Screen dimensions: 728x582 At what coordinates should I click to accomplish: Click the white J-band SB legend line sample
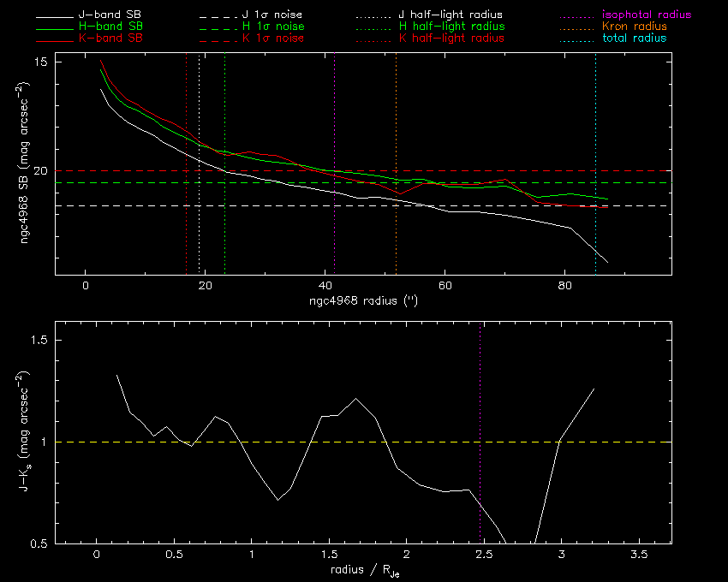62,16
